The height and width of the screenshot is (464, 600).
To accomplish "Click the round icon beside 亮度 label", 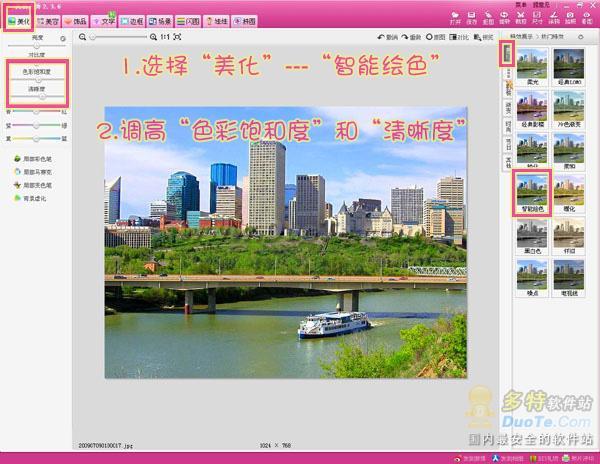I will pyautogui.click(x=63, y=39).
